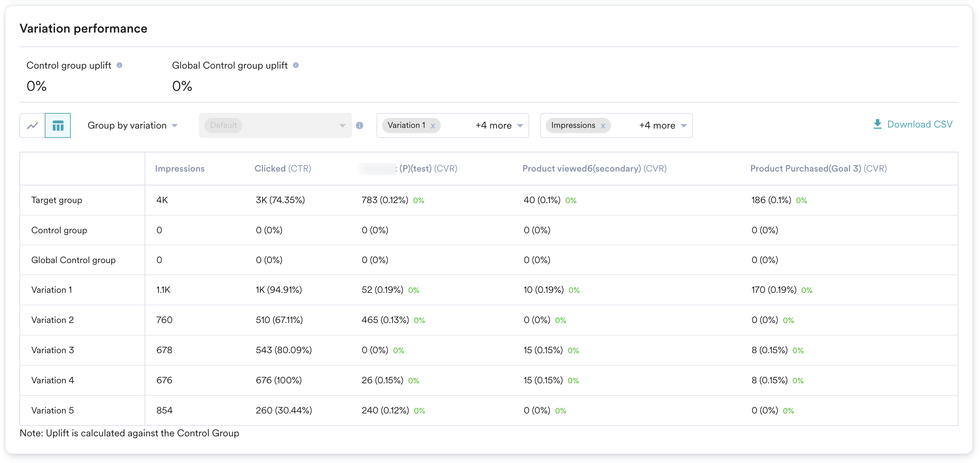Click Control group uplift info icon
This screenshot has width=980, height=463.
(x=119, y=65)
